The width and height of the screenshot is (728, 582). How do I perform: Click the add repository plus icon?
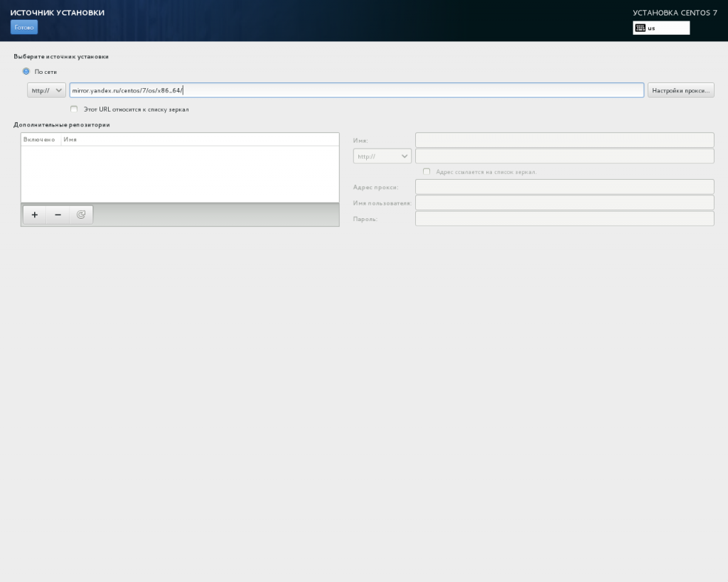pyautogui.click(x=34, y=215)
